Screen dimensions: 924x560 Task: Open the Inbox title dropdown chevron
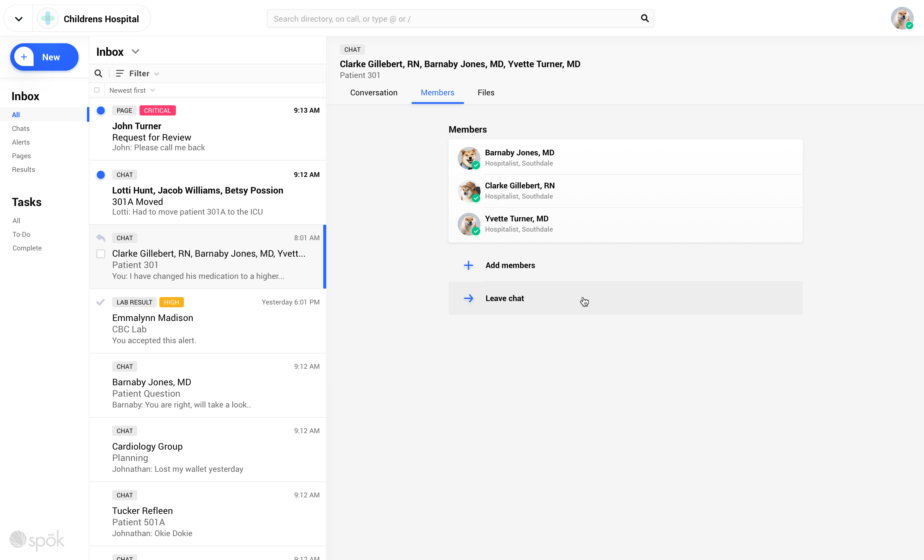click(x=135, y=51)
